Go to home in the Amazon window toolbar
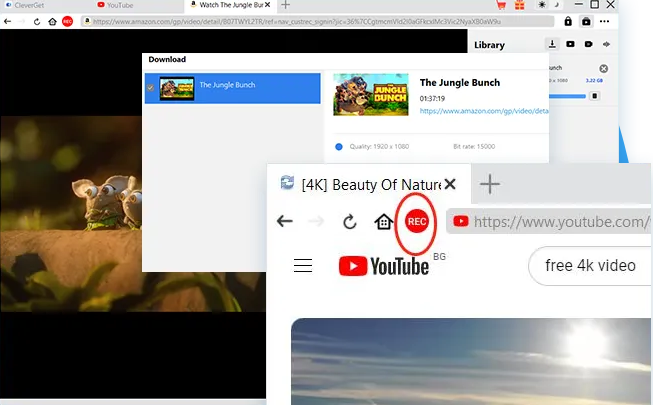 [52, 21]
